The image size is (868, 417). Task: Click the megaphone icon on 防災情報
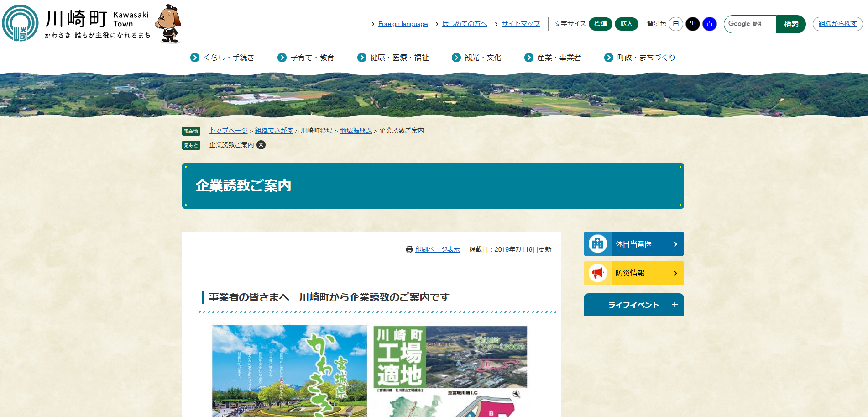(x=597, y=273)
